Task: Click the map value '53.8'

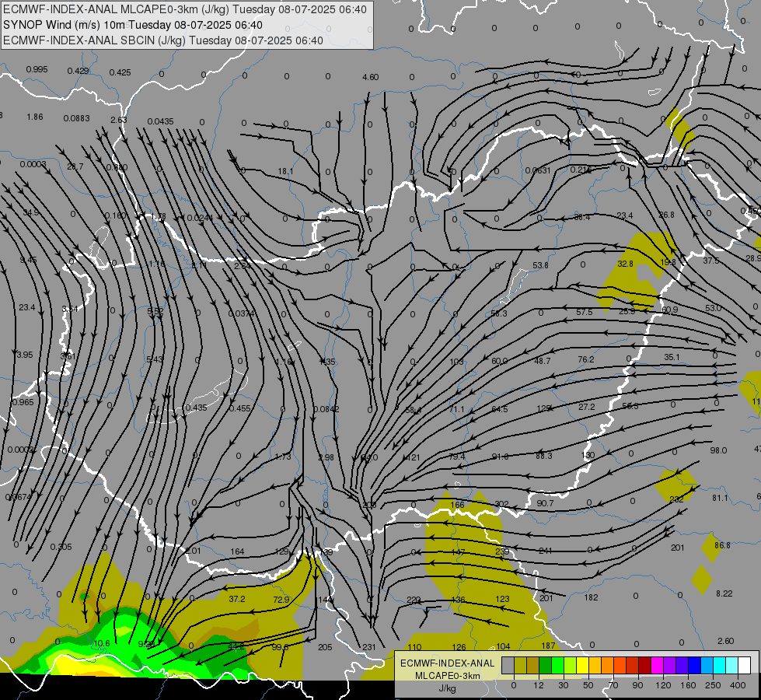Action: pyautogui.click(x=540, y=265)
